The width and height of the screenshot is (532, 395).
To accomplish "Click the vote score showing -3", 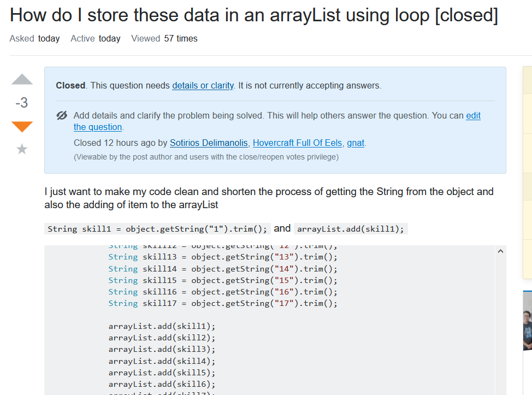I will pyautogui.click(x=21, y=103).
